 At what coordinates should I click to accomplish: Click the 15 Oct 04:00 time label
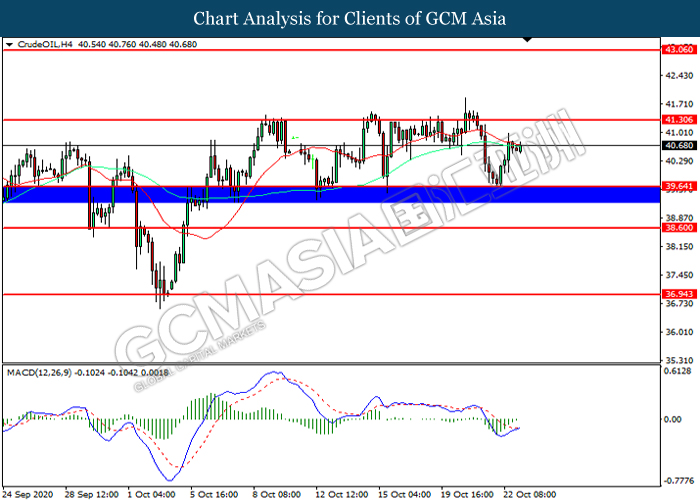[x=404, y=494]
